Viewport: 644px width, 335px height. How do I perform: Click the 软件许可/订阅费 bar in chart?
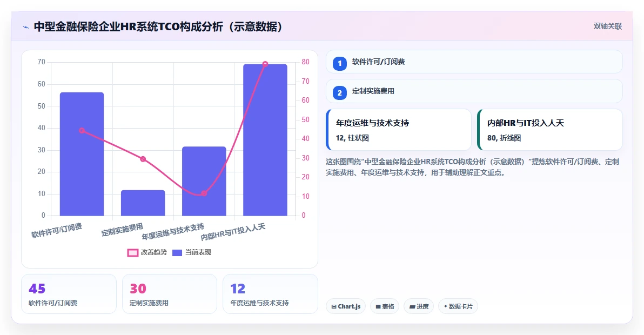(82, 154)
